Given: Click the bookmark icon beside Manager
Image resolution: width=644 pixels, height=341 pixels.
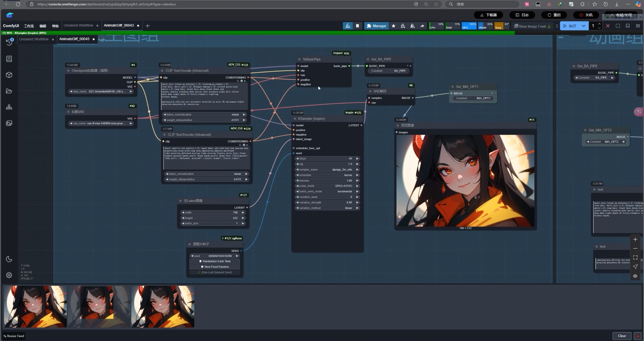Looking at the screenshot, I should [x=358, y=26].
